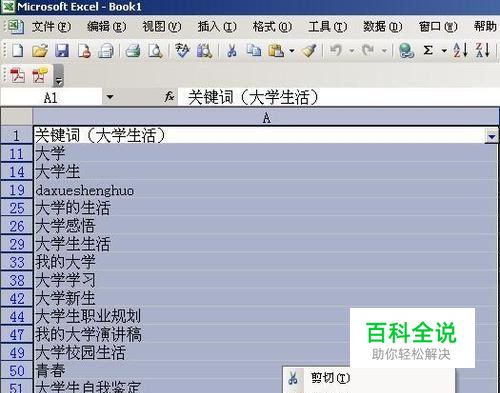
Task: Open the 工具(T) menu
Action: 328,26
